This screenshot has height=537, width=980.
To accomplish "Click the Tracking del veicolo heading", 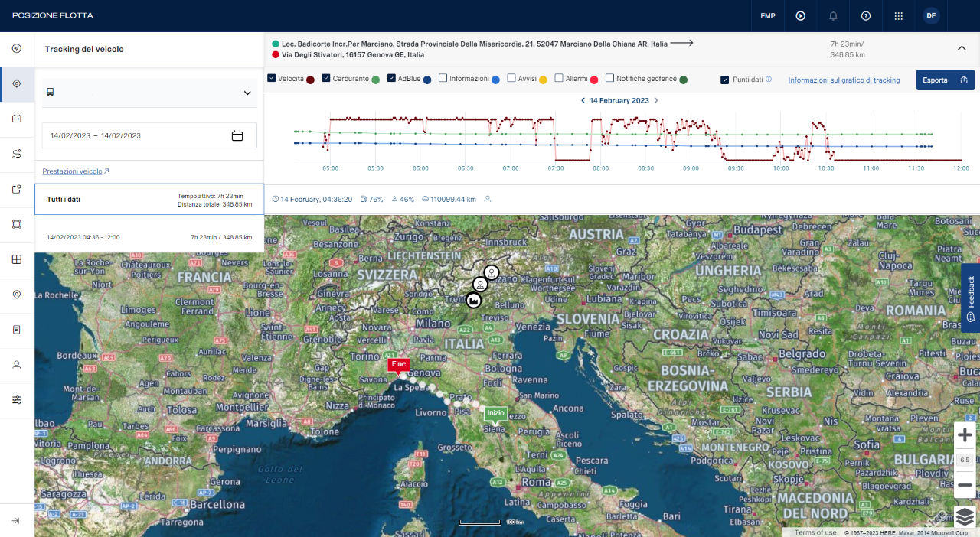I will [84, 49].
